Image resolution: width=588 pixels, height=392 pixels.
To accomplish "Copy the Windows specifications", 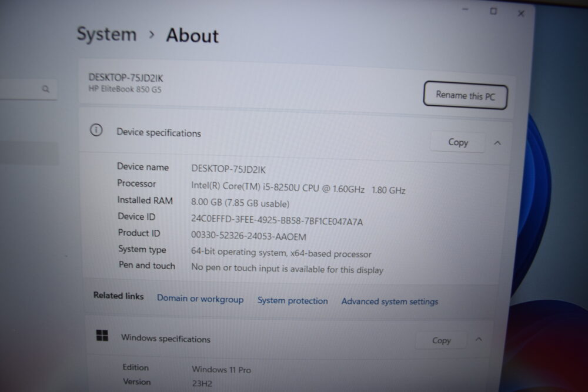I will pyautogui.click(x=441, y=340).
